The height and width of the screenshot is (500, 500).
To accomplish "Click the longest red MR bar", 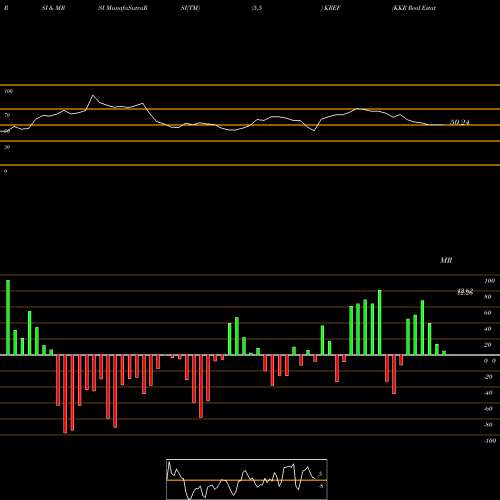I will point(65,394).
